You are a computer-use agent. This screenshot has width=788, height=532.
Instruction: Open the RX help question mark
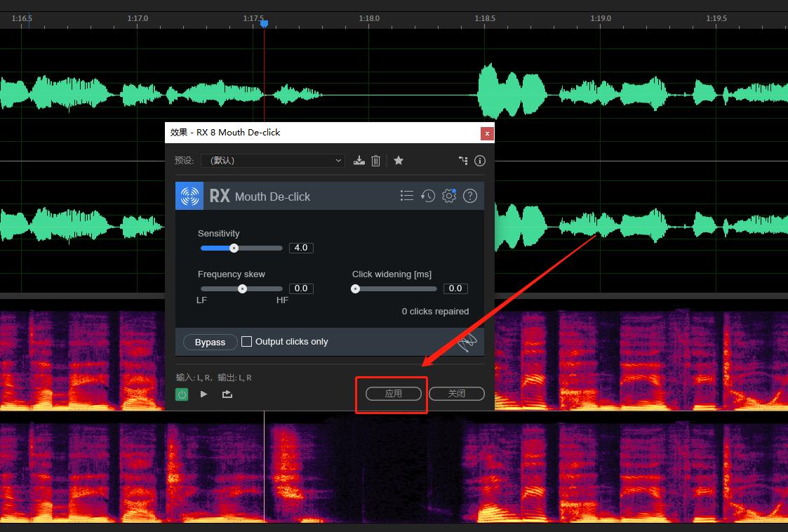tap(470, 196)
